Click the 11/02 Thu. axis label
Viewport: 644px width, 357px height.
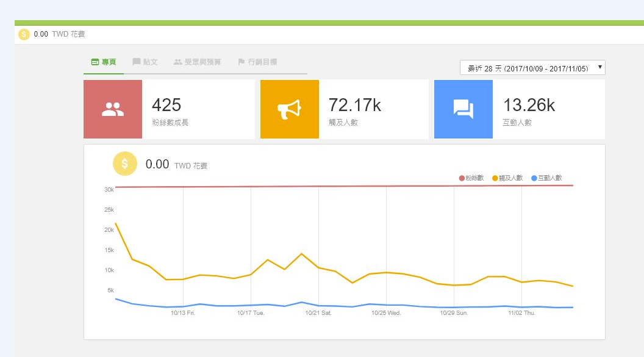pos(521,313)
